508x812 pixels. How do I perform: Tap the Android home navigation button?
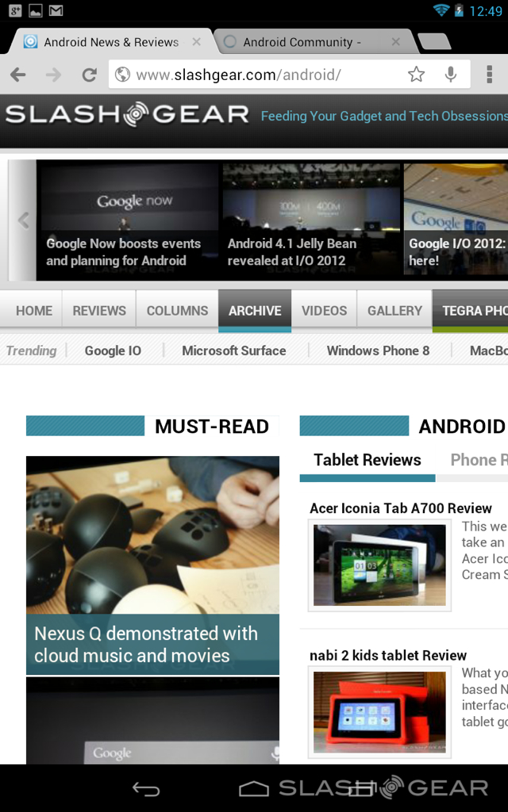pos(253,789)
